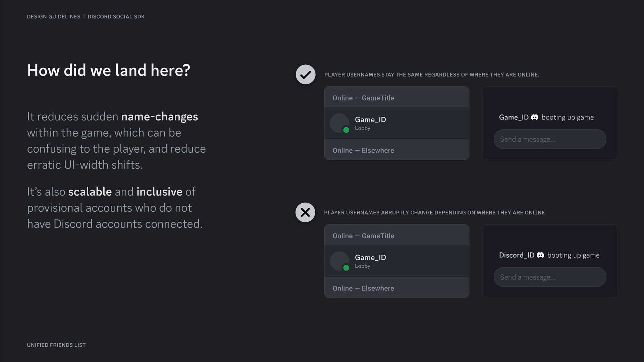Click top 'Send a message...' input field
This screenshot has width=644, height=362.
[x=549, y=139]
